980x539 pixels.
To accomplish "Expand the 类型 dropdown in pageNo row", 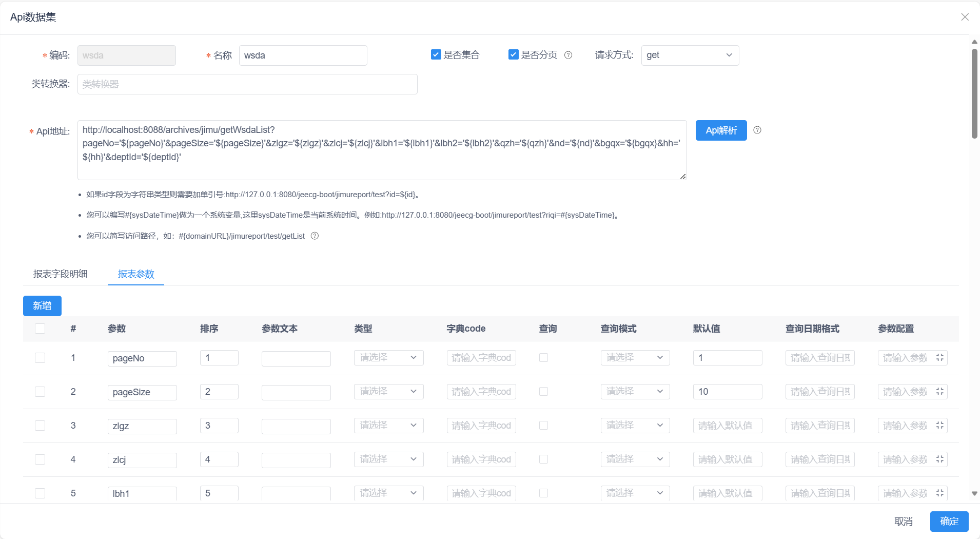I will 388,357.
